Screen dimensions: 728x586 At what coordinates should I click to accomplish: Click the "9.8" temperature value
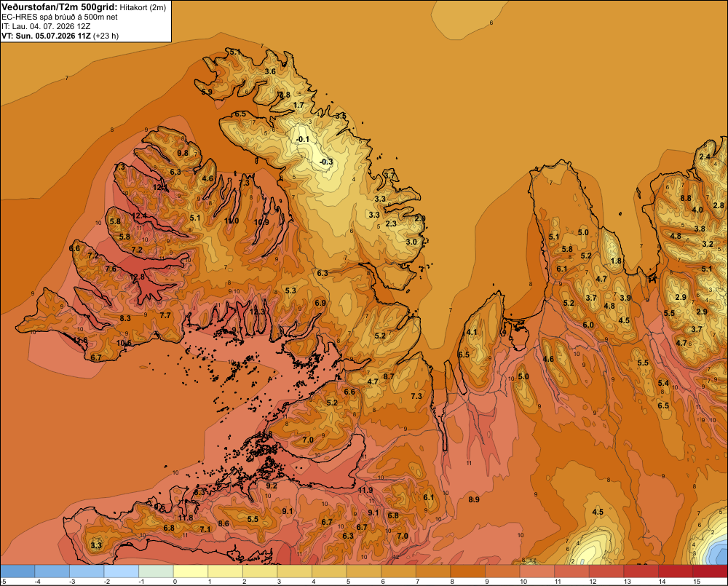[183, 153]
